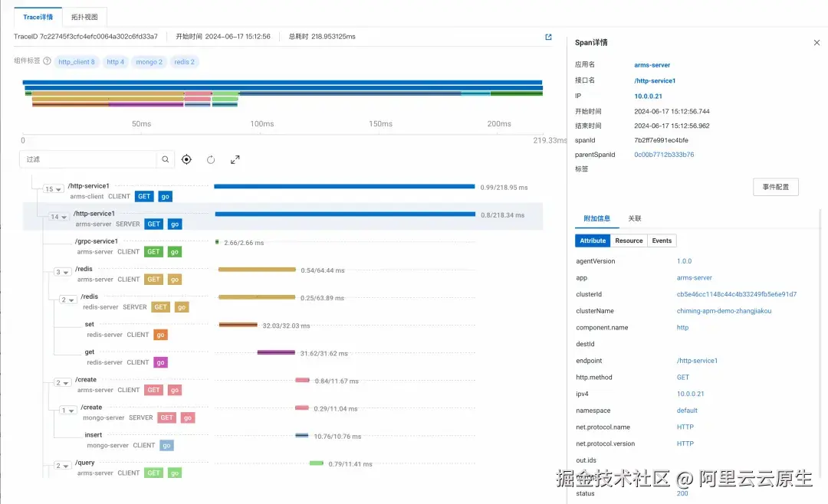Collapse the 2-child /create client span
This screenshot has height=504, width=828.
(62, 382)
